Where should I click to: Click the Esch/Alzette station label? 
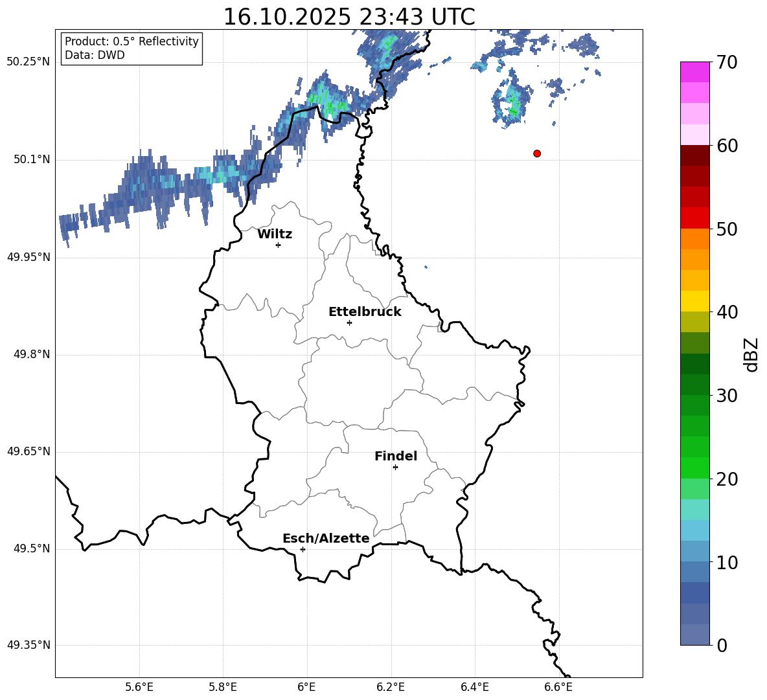326,538
